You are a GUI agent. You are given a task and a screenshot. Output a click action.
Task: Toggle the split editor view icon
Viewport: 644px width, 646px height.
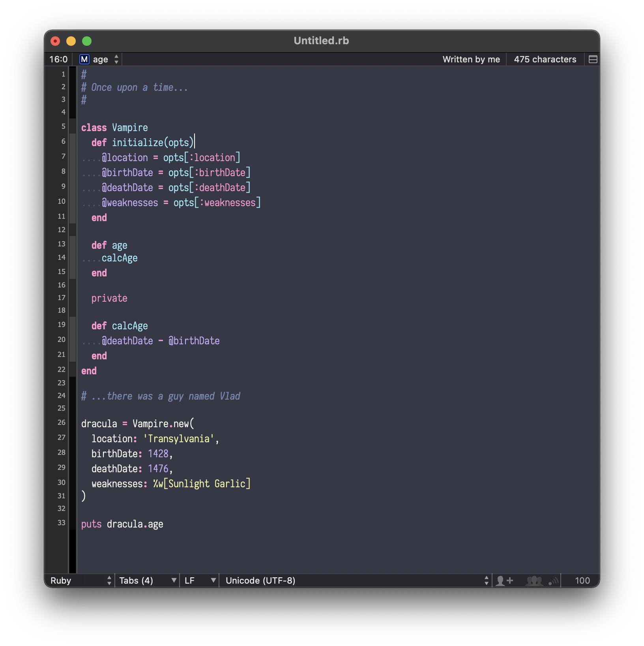tap(592, 59)
